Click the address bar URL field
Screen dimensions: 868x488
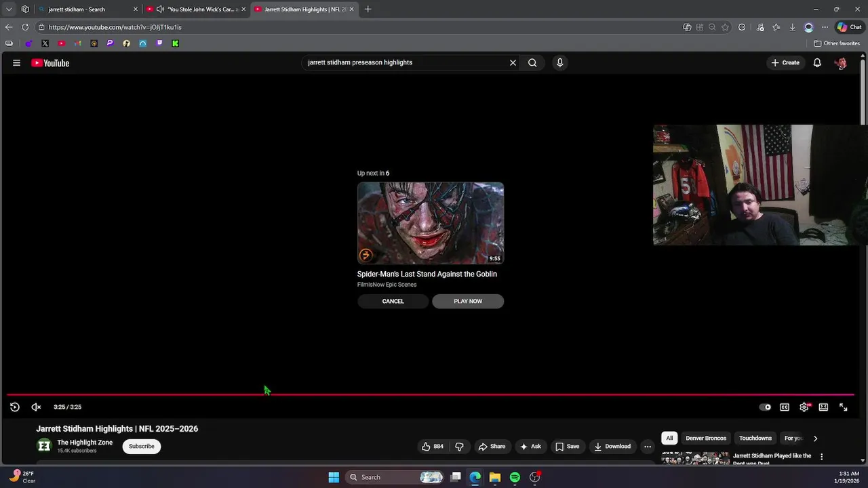point(359,27)
